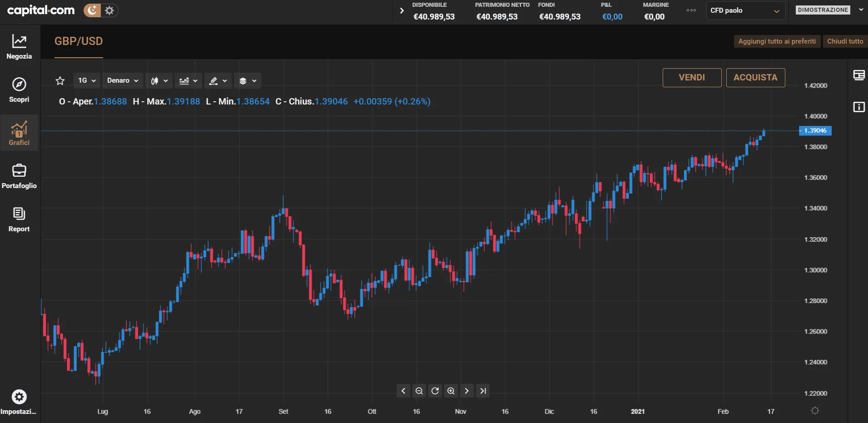Add GBP/USD to favorites with star icon
This screenshot has width=868, height=423.
tap(60, 81)
